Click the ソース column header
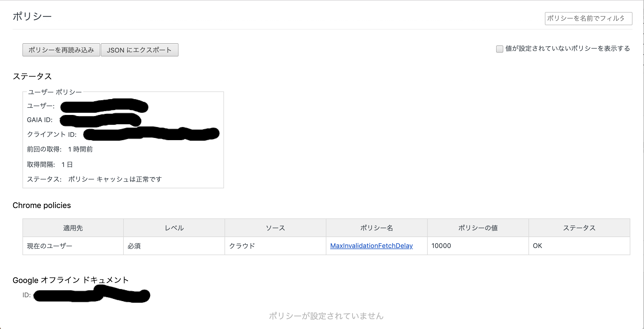This screenshot has height=329, width=644. (x=275, y=228)
